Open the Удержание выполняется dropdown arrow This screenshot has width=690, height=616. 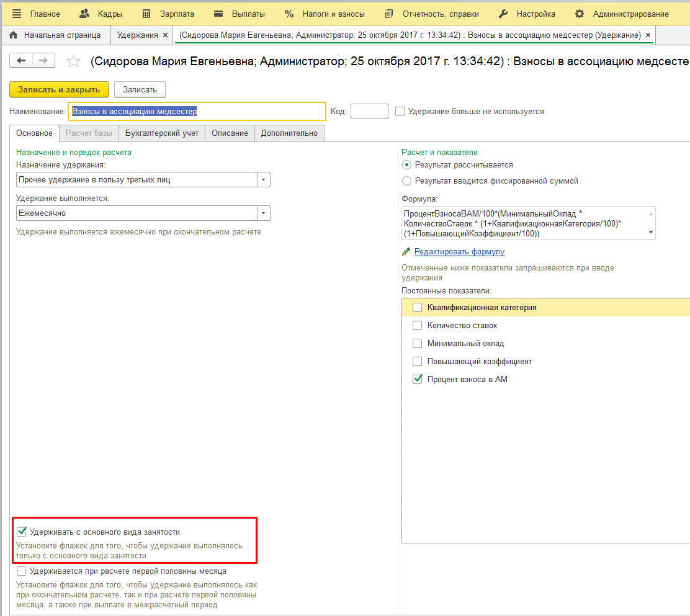tap(264, 213)
